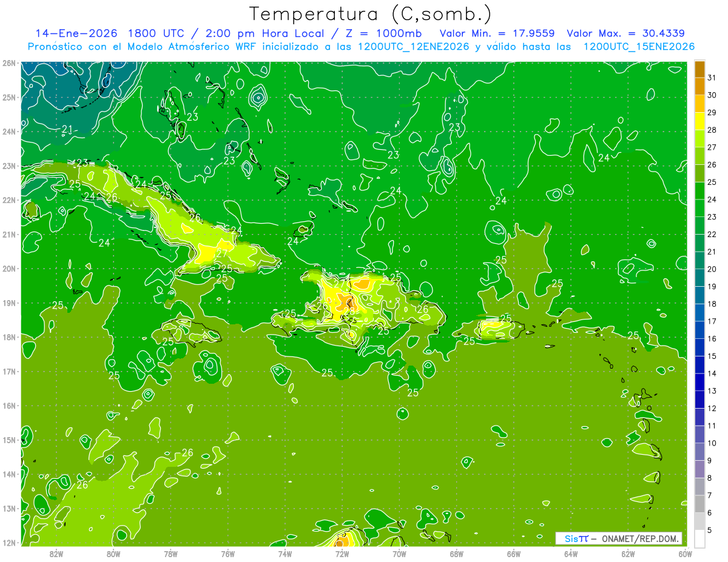
Task: Click the '82W' longitude axis label
Action: 56,554
